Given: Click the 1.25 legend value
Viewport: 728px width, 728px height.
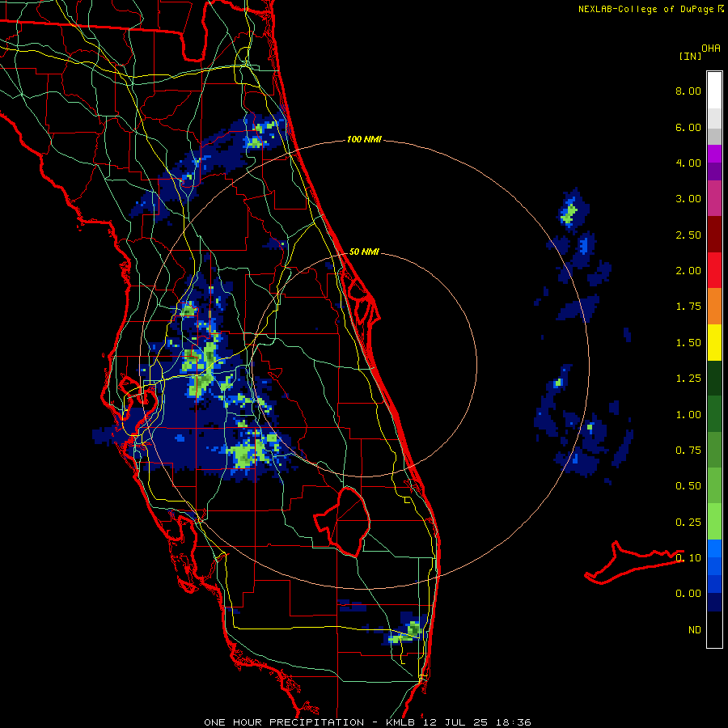Looking at the screenshot, I should coord(688,379).
